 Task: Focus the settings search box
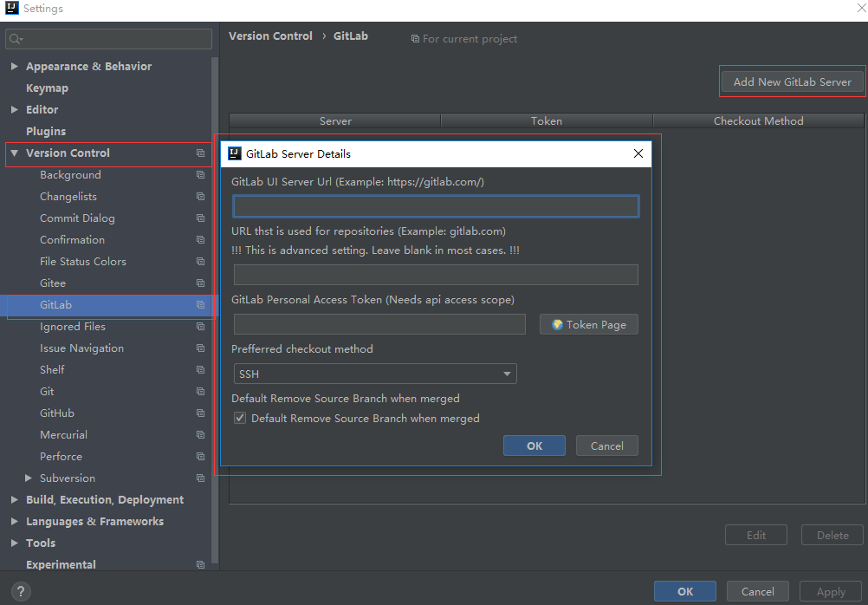click(108, 39)
